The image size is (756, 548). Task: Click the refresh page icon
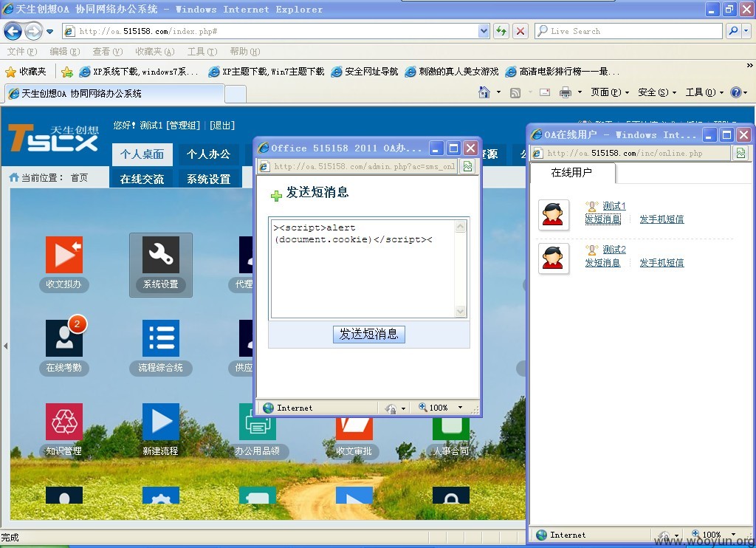[501, 31]
